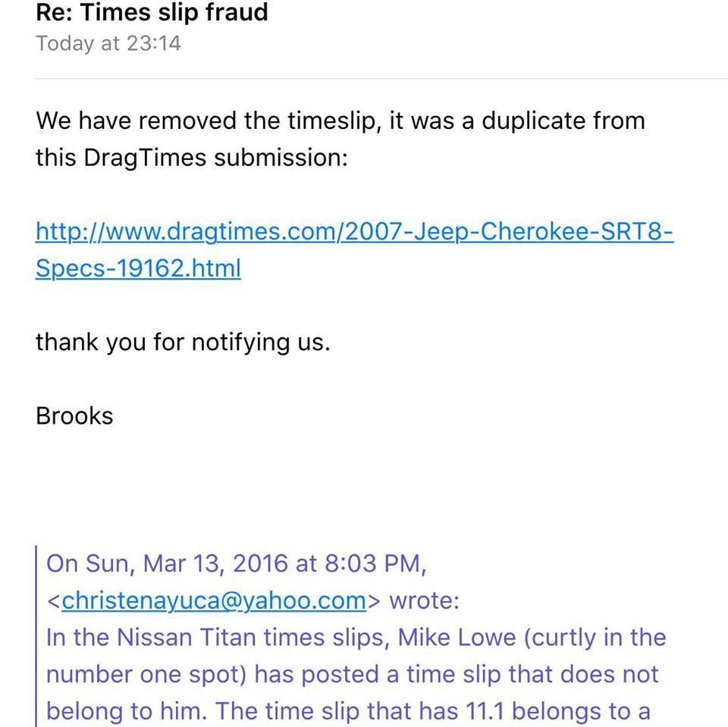Click the christenayuca@yahoo.com email address
Screen dimensions: 728x727
[214, 600]
